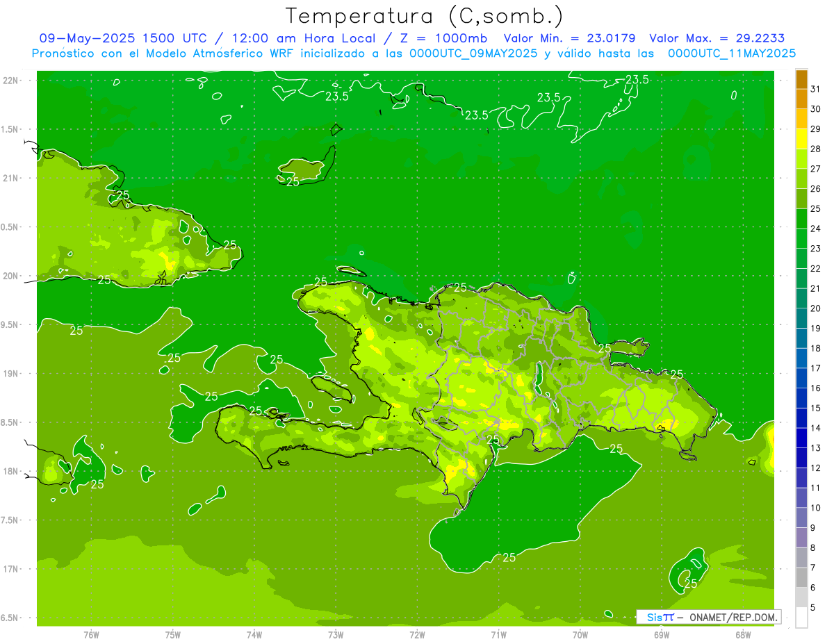Viewport: 834px width, 644px height.
Task: Click the 76W longitude label
Action: point(91,634)
